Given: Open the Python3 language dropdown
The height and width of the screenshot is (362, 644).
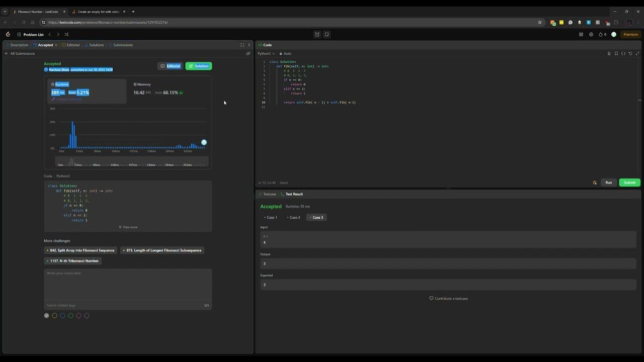Looking at the screenshot, I should (266, 53).
